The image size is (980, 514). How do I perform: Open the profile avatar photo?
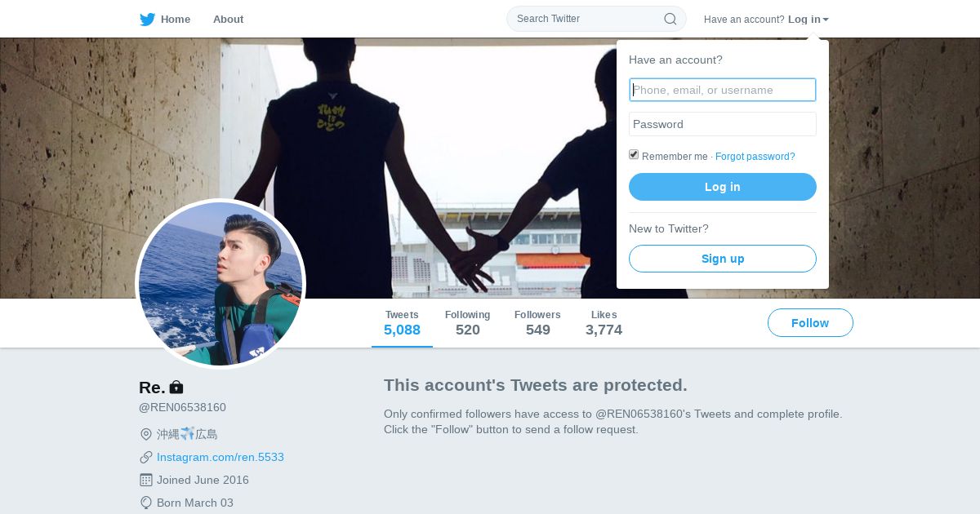[x=220, y=283]
